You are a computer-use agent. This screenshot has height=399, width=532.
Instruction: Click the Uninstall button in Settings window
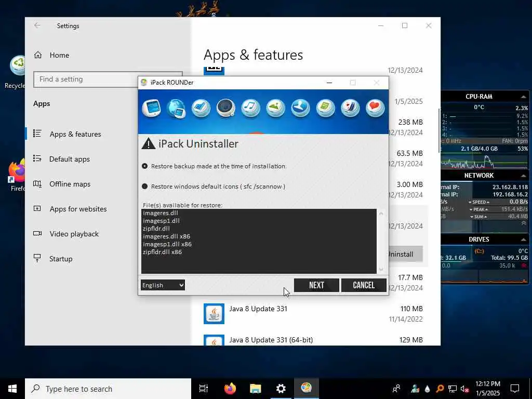point(405,254)
